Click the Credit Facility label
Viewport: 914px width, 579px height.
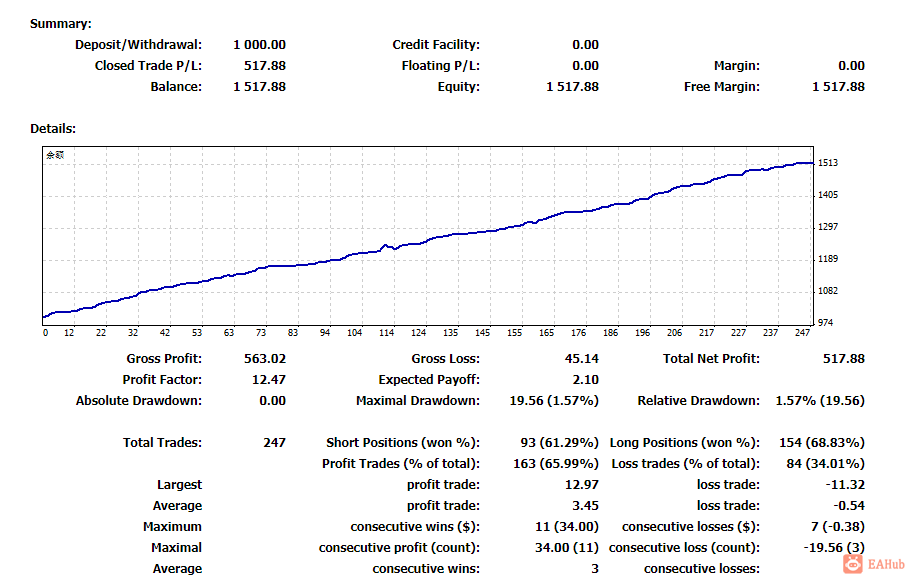[436, 45]
